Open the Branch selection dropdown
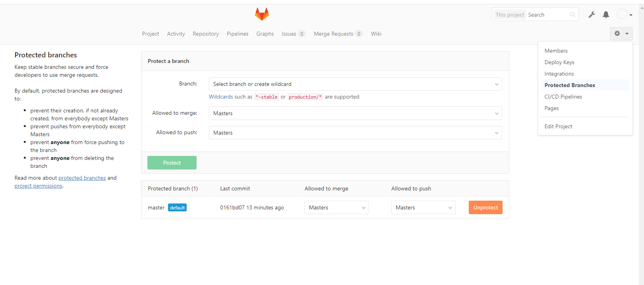This screenshot has width=644, height=285. (355, 84)
